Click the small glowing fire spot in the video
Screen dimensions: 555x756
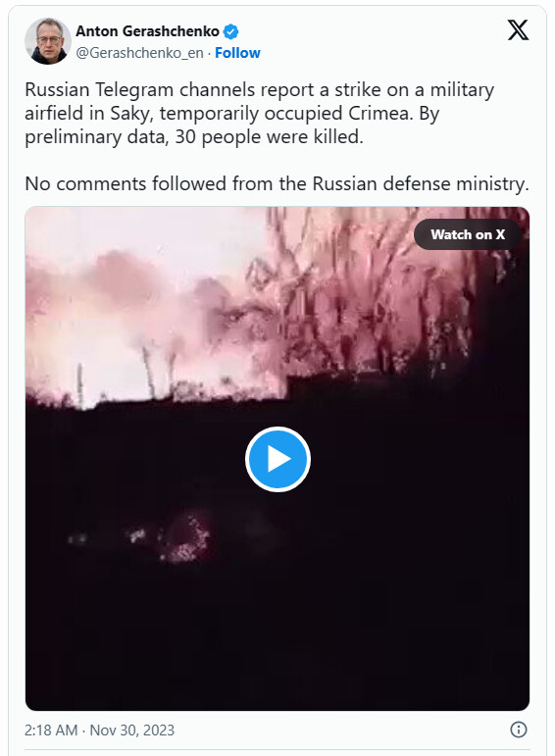(x=185, y=537)
